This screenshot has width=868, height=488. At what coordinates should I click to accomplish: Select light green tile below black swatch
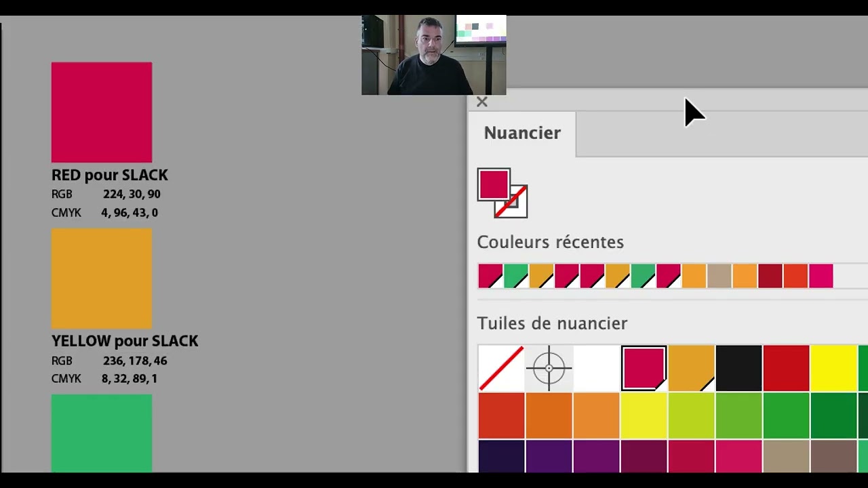738,415
